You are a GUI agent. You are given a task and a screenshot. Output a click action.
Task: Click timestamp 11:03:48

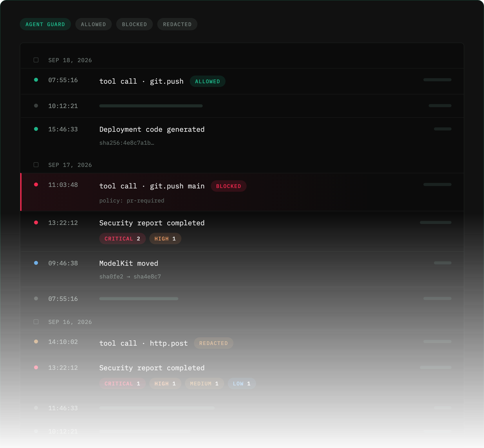(63, 185)
